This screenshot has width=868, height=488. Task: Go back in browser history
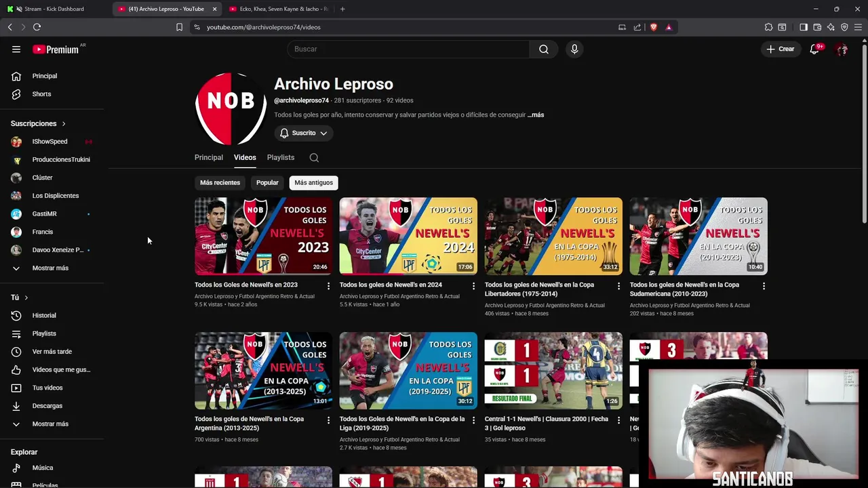coord(9,27)
